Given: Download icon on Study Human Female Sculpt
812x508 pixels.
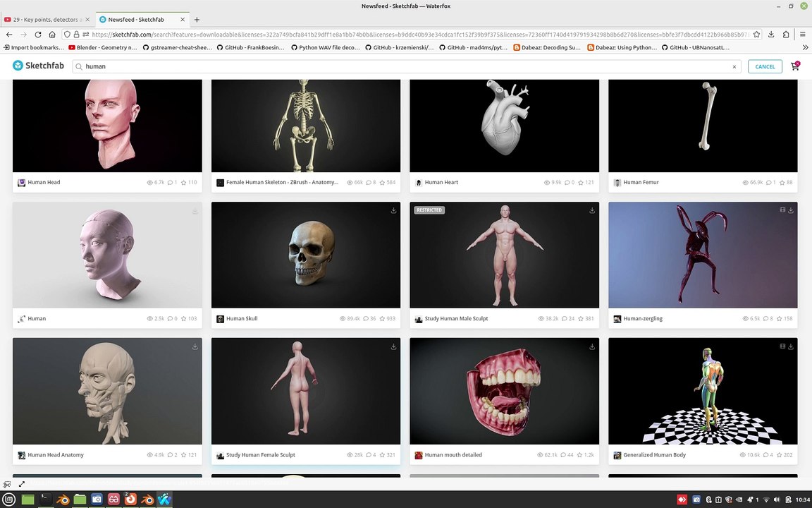Looking at the screenshot, I should point(393,347).
